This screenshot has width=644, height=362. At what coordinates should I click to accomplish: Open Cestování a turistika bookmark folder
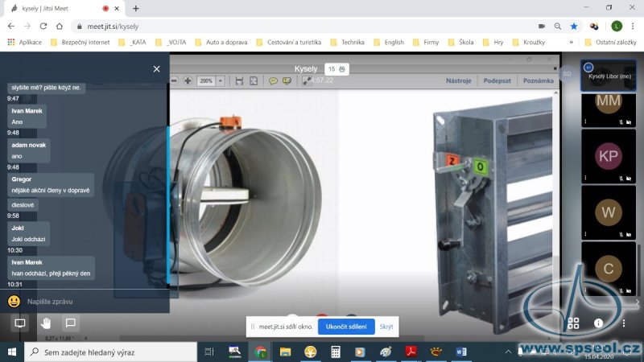click(x=289, y=43)
